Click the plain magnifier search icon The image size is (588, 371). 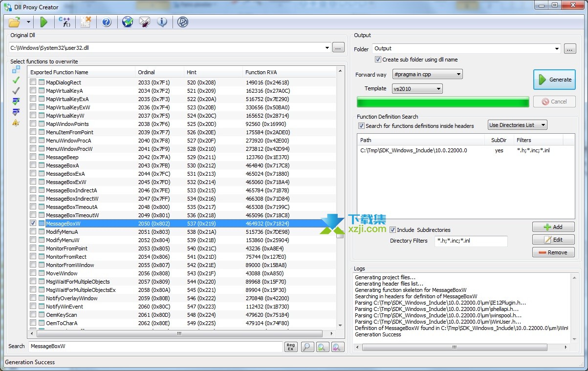click(x=307, y=347)
